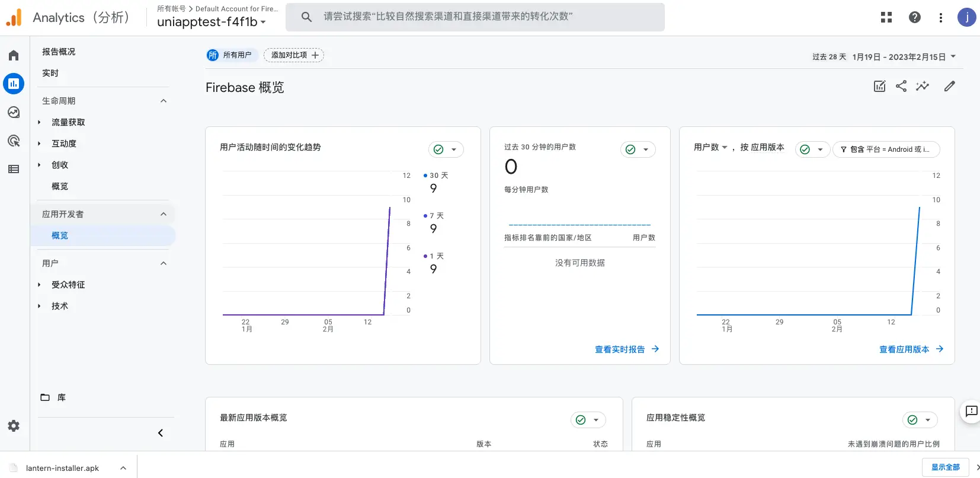
Task: Open the Home icon in left rail
Action: (x=14, y=55)
